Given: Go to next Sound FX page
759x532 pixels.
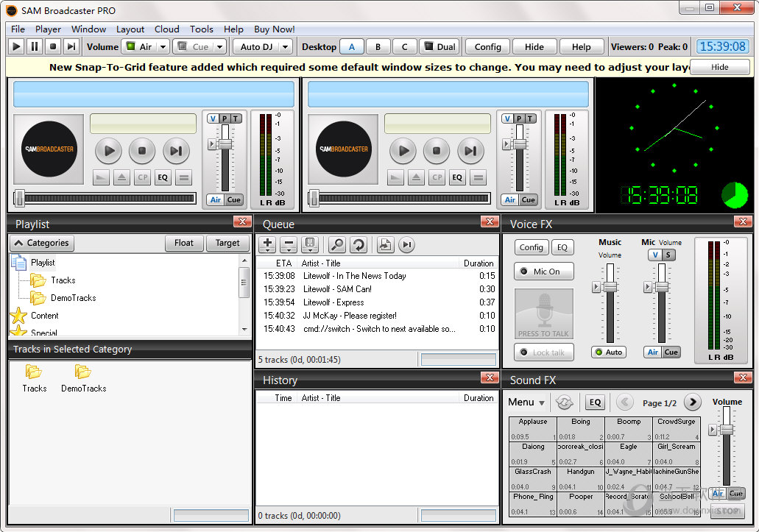Looking at the screenshot, I should point(693,402).
